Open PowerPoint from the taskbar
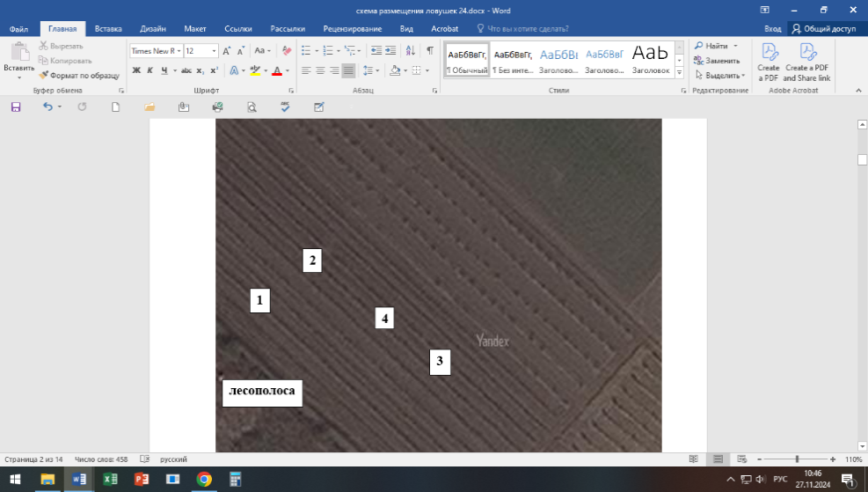The image size is (868, 492). tap(142, 480)
